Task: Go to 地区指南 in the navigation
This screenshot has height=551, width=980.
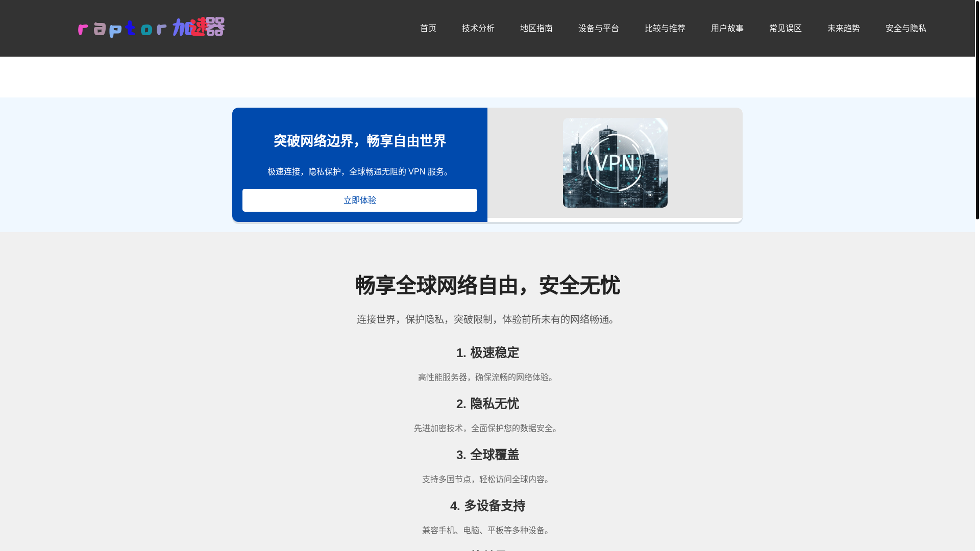Action: (x=536, y=28)
